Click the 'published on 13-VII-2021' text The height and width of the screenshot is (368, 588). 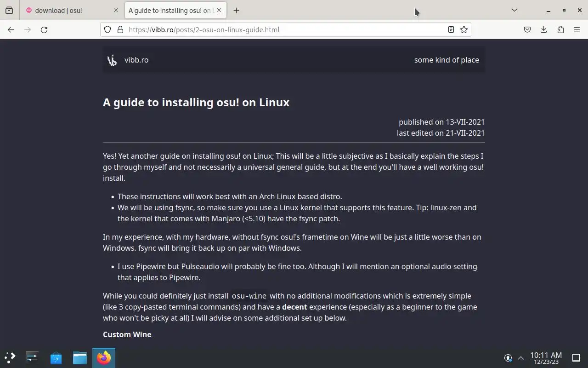(x=441, y=122)
